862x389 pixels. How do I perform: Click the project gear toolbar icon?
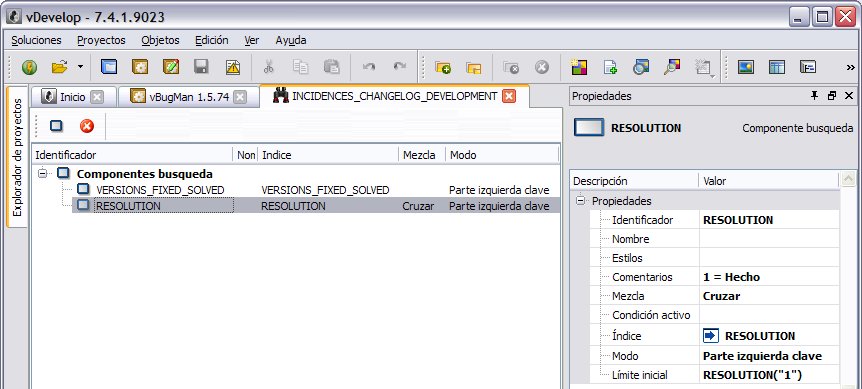pos(140,67)
